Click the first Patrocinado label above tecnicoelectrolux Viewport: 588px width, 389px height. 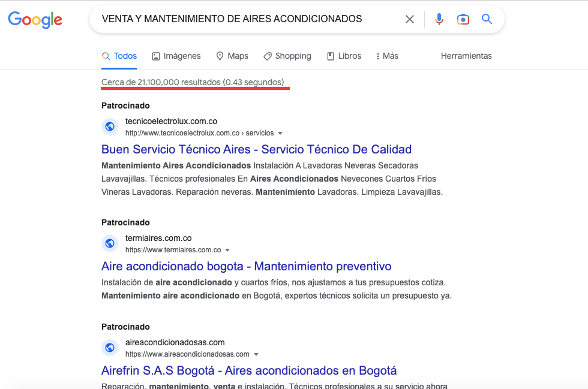pyautogui.click(x=125, y=105)
